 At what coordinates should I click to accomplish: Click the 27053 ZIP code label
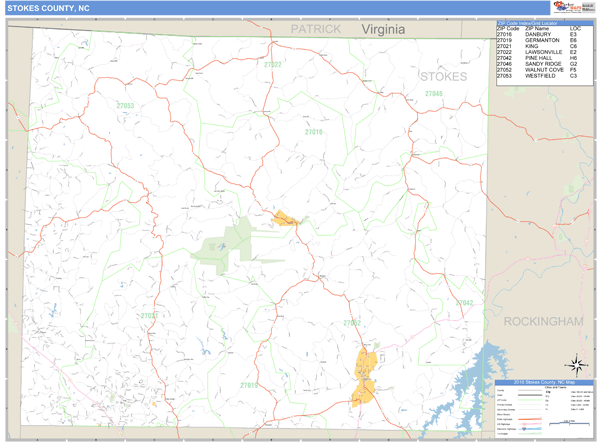pyautogui.click(x=125, y=105)
